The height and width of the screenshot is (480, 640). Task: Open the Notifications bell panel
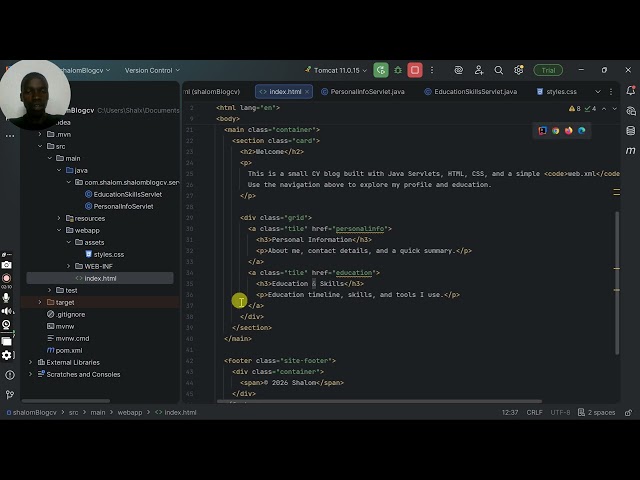coord(631,91)
